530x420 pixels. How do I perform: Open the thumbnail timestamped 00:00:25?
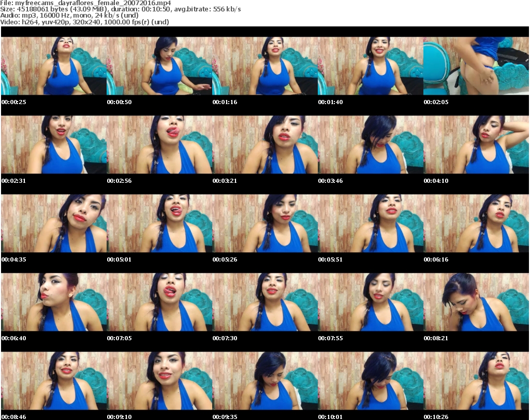pyautogui.click(x=54, y=66)
